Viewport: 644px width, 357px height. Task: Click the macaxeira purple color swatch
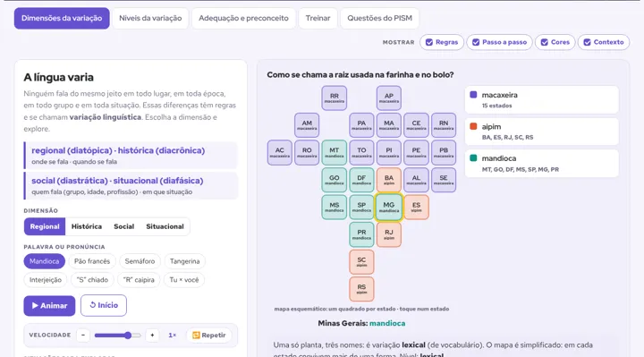[x=473, y=95]
